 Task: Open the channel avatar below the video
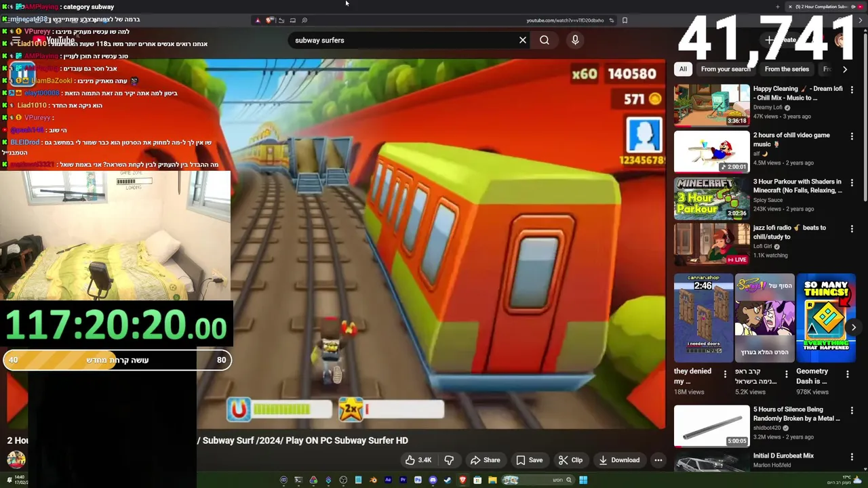coord(16,460)
